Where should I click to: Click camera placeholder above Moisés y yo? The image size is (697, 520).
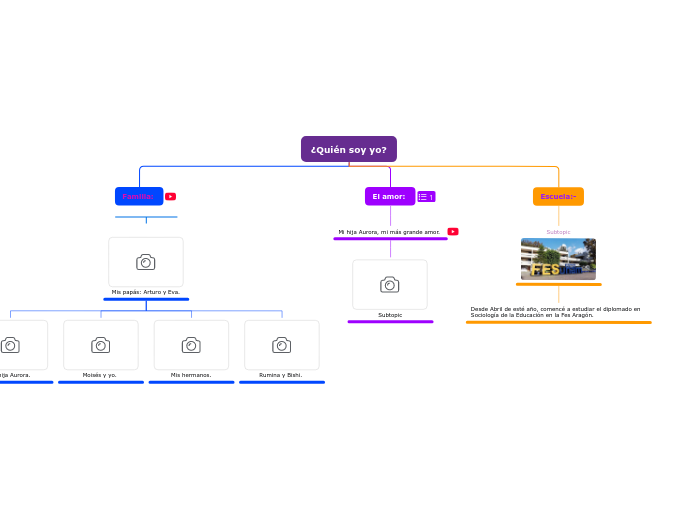[x=101, y=345]
